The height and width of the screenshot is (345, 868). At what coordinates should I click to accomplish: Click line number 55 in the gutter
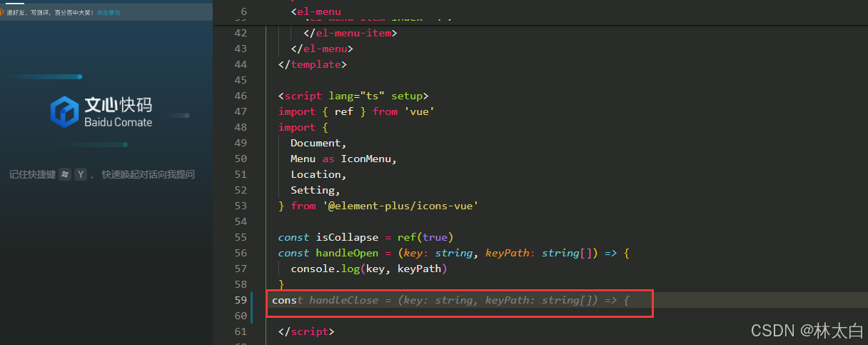[240, 237]
